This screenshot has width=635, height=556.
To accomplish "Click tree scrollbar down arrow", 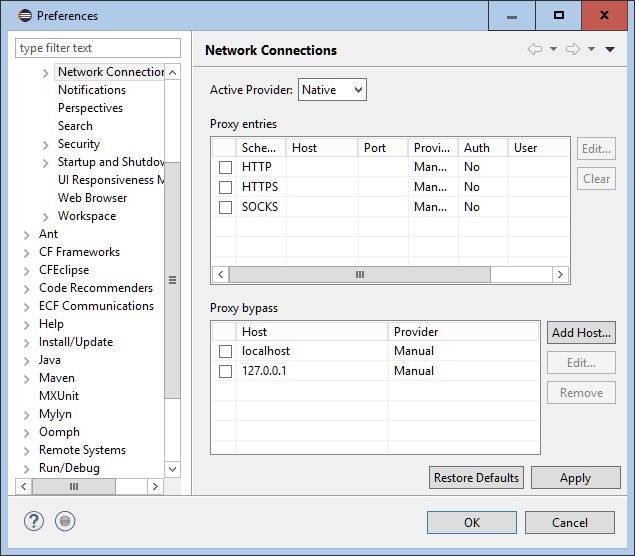I will [172, 469].
